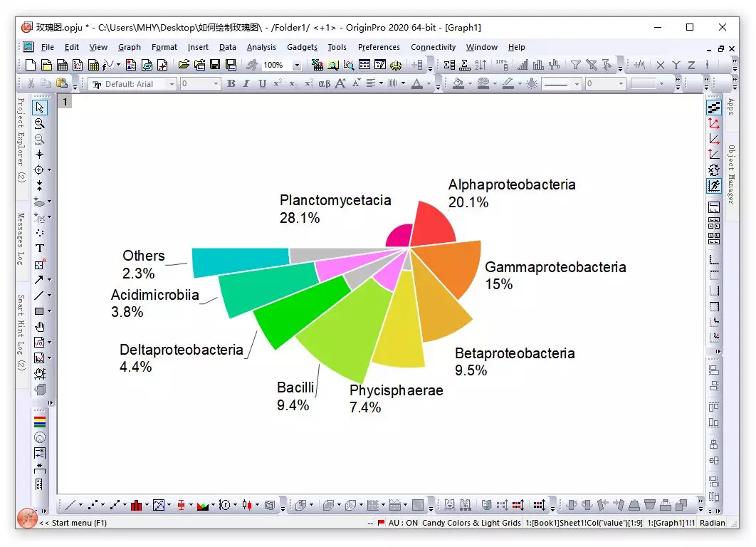Click the Set as X column icon
The height and width of the screenshot is (547, 756).
661,65
